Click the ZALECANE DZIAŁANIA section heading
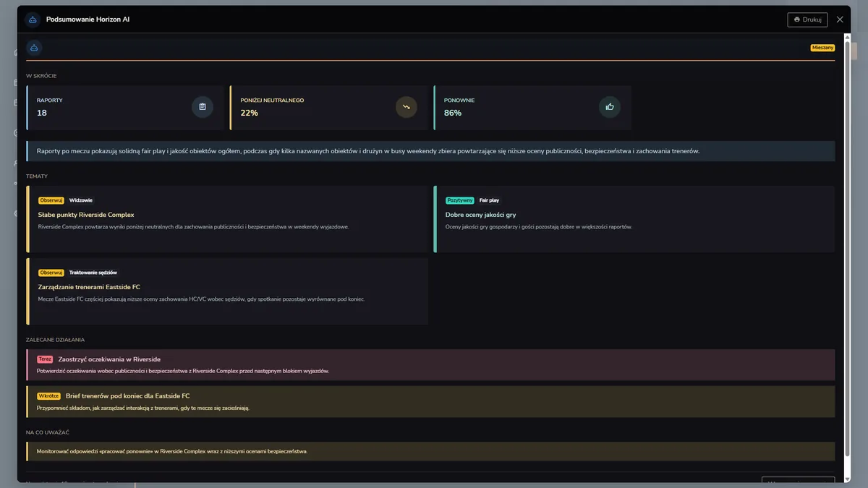 coord(56,340)
